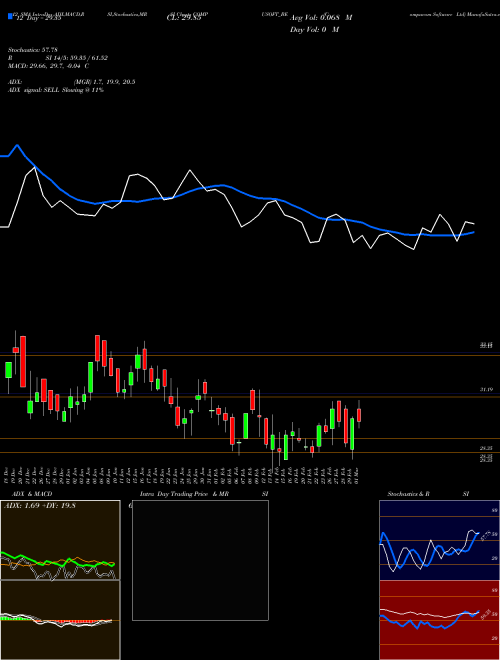Image resolution: width=500 pixels, height=660 pixels.
Task: Click the blue 12 Day SMA legend square
Action: pyautogui.click(x=10, y=16)
